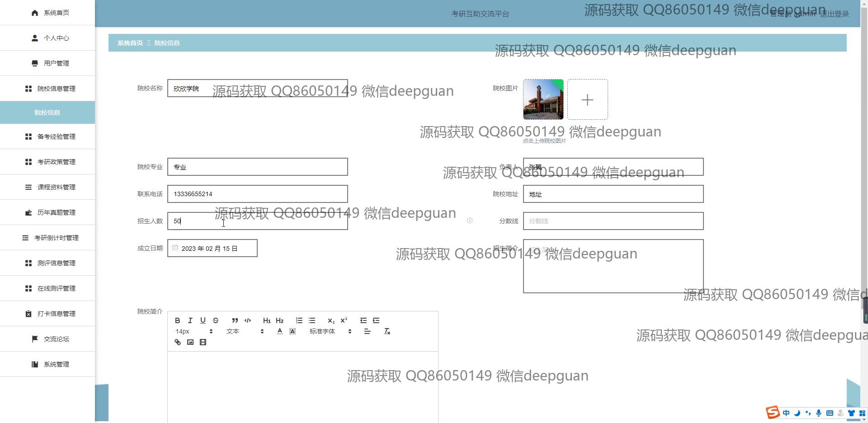Open the 标准字体 font family dropdown
The height and width of the screenshot is (423, 868).
click(330, 331)
